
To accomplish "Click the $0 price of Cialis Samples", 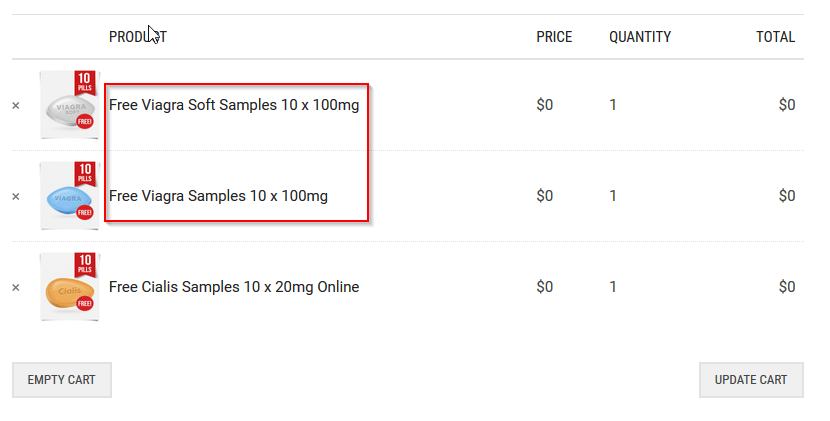I will 545,287.
